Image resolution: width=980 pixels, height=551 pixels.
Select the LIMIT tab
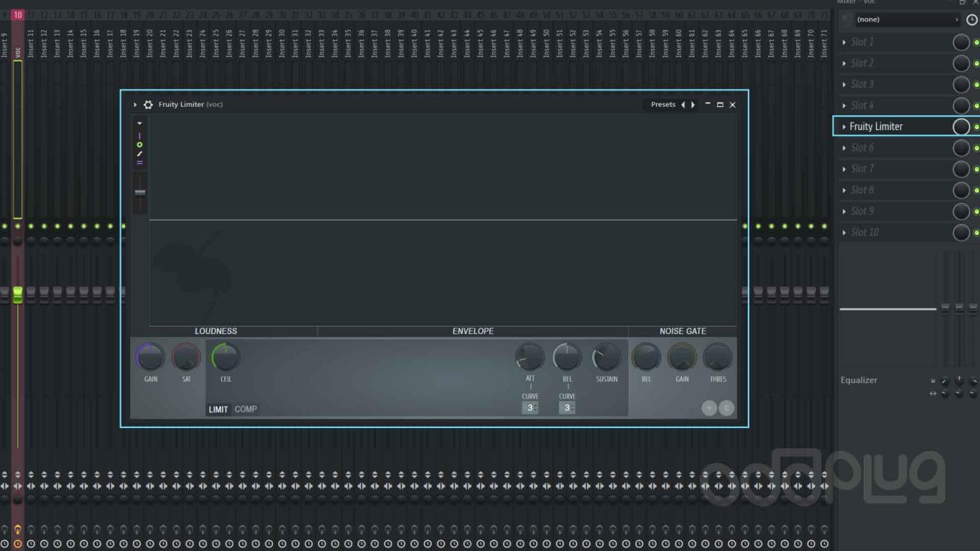click(218, 409)
